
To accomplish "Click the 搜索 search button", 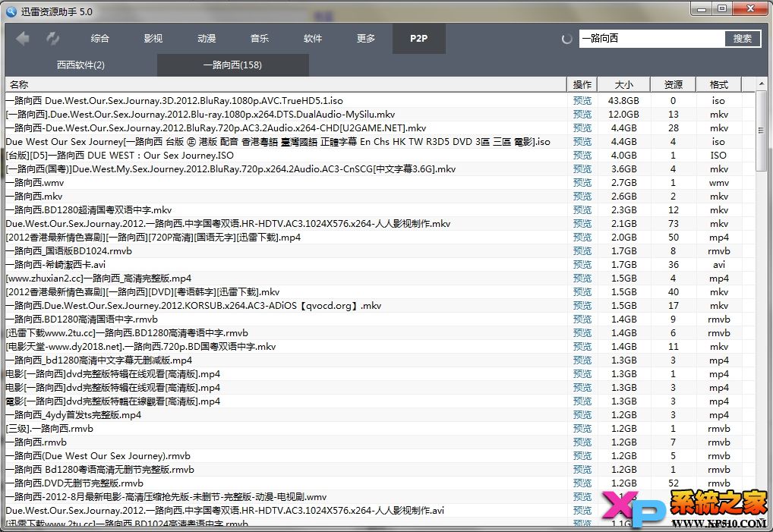I will click(743, 39).
